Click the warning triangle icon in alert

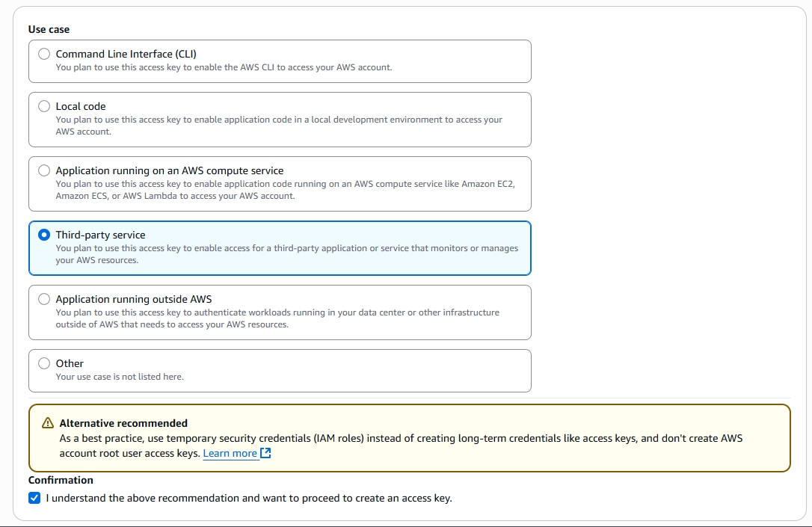[48, 423]
